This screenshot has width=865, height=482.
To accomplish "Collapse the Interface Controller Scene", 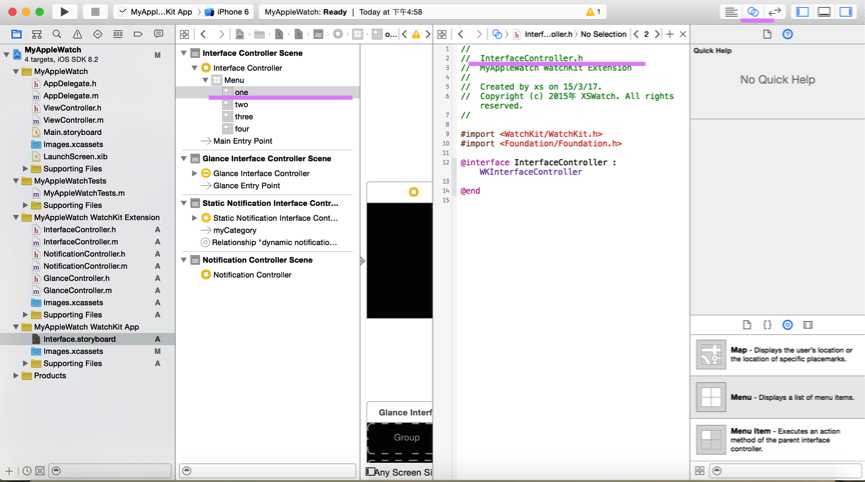I will tap(184, 53).
